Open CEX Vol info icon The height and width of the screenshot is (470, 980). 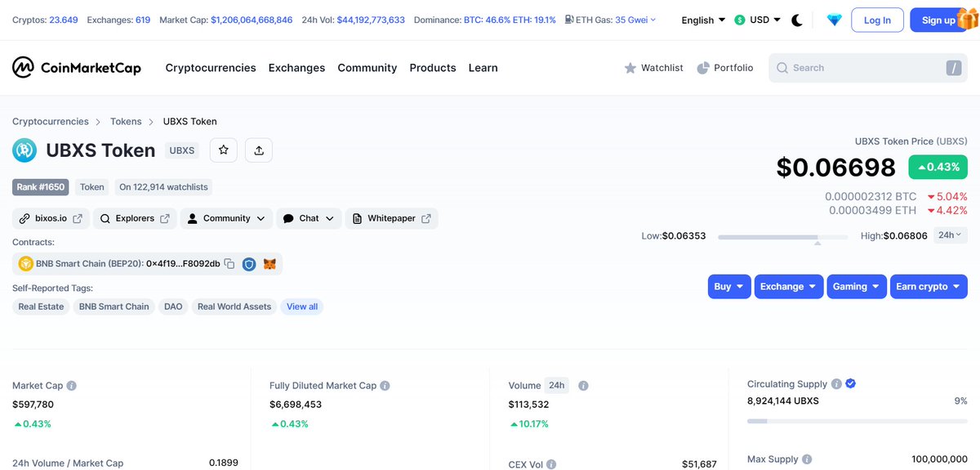click(551, 464)
